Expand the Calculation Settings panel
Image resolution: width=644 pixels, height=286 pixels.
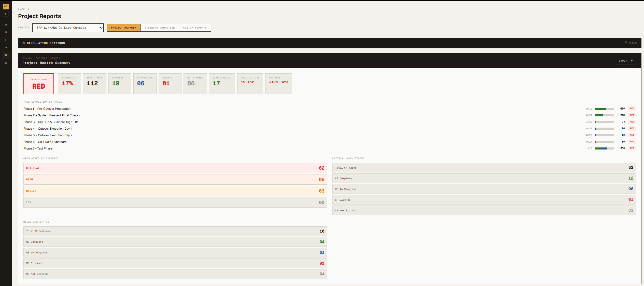point(631,43)
